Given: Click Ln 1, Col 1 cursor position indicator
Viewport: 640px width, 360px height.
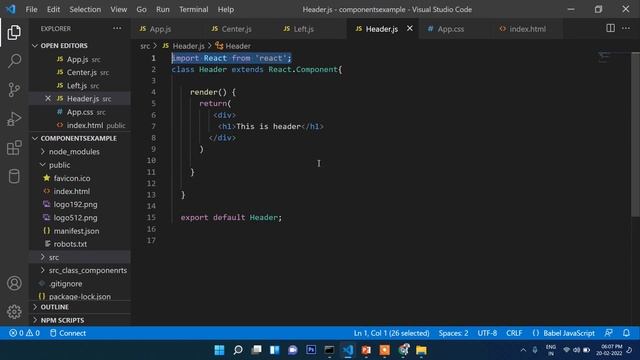Looking at the screenshot, I should [x=391, y=333].
